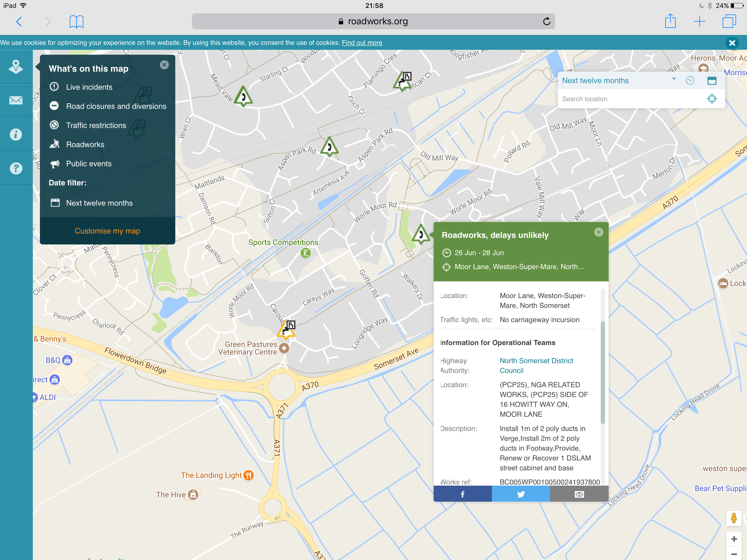
Task: Toggle Road closures and diversions layer
Action: tap(107, 106)
